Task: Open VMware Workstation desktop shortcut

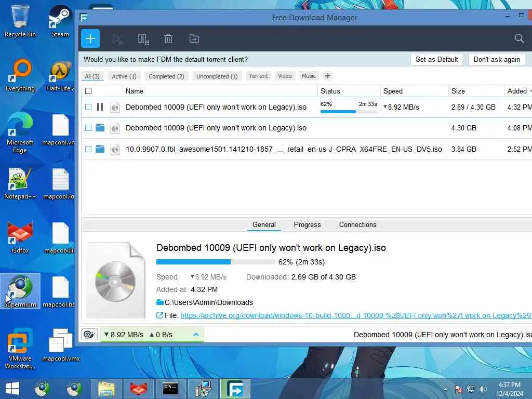Action: (20, 349)
